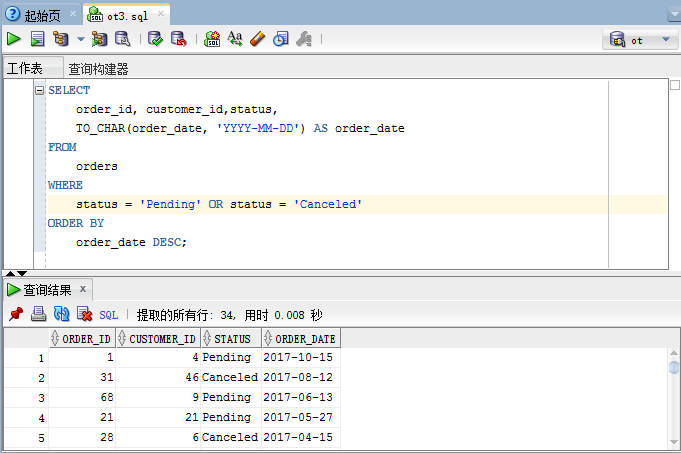
Task: Click the To Upper/Lower/InitCap icon
Action: point(235,39)
